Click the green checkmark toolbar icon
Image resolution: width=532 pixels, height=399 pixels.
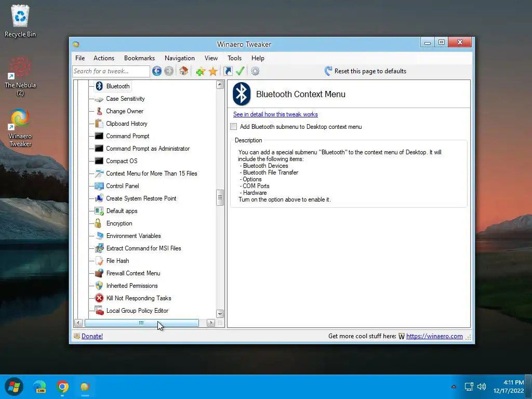click(240, 71)
